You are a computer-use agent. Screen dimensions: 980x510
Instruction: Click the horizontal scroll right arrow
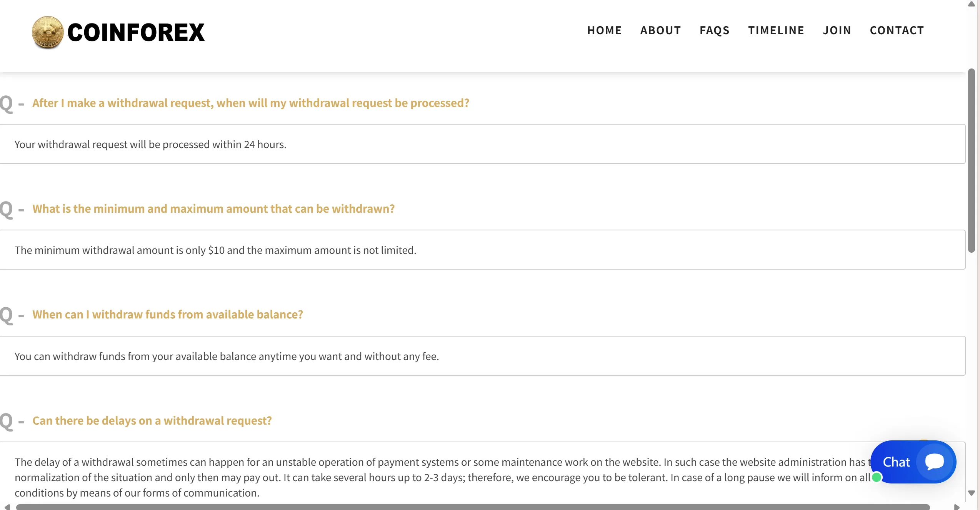(x=957, y=507)
